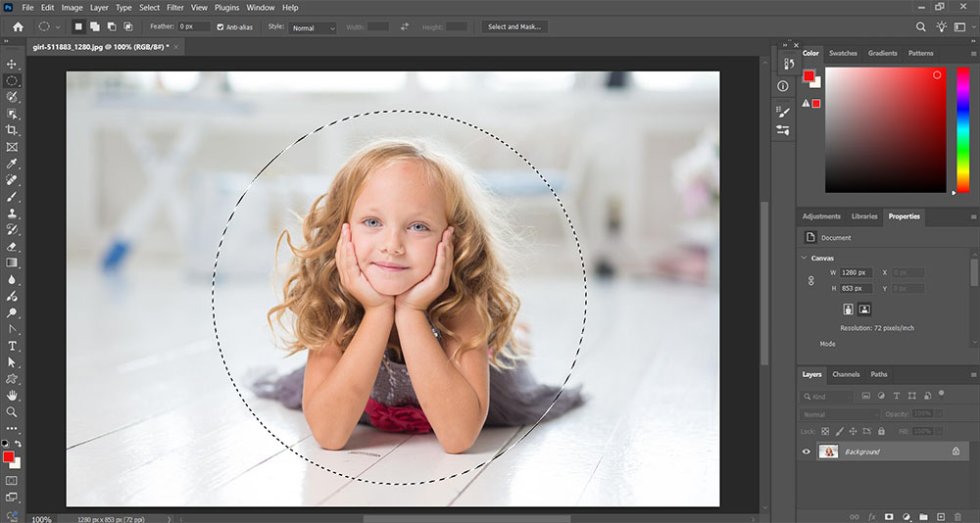Click the Home icon in options bar
This screenshot has width=980, height=523.
point(17,27)
